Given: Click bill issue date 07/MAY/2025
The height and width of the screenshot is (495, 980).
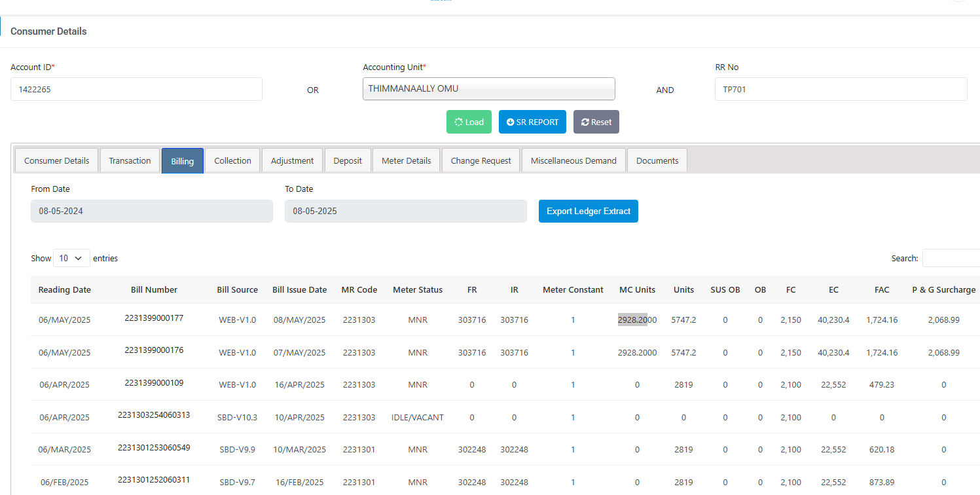Looking at the screenshot, I should [300, 352].
